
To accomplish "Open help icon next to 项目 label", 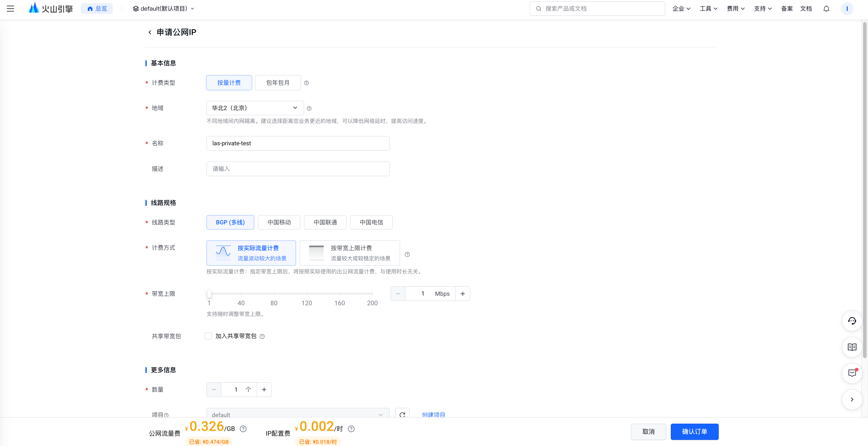I will coord(166,415).
